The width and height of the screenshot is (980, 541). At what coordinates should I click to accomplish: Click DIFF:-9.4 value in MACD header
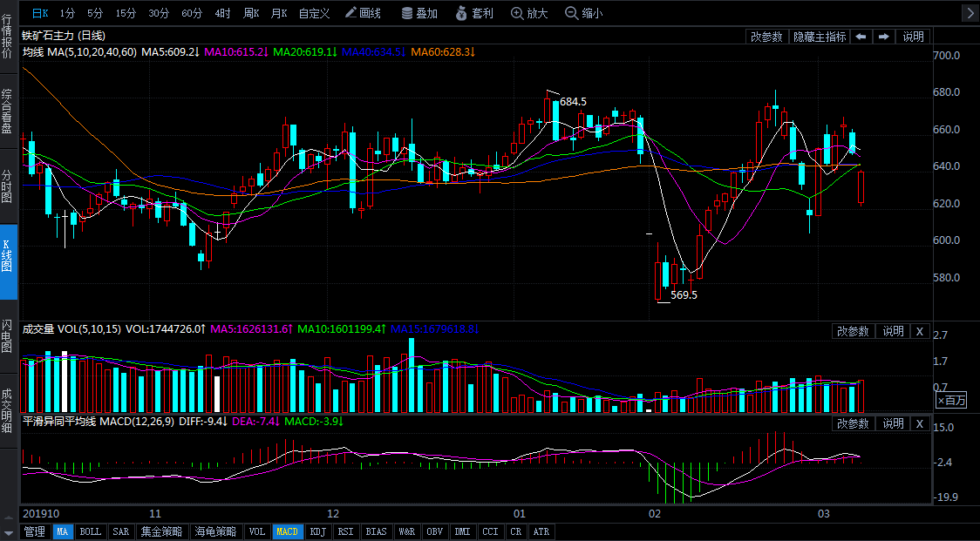[x=204, y=422]
